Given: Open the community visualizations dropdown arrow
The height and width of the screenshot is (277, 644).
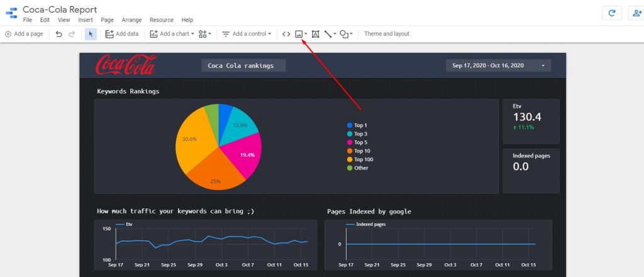Looking at the screenshot, I should [209, 34].
